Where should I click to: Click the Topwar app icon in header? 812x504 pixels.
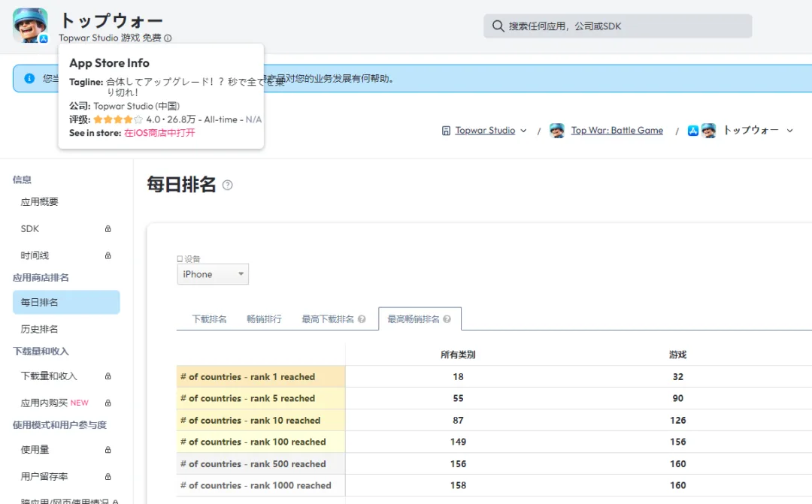point(30,26)
